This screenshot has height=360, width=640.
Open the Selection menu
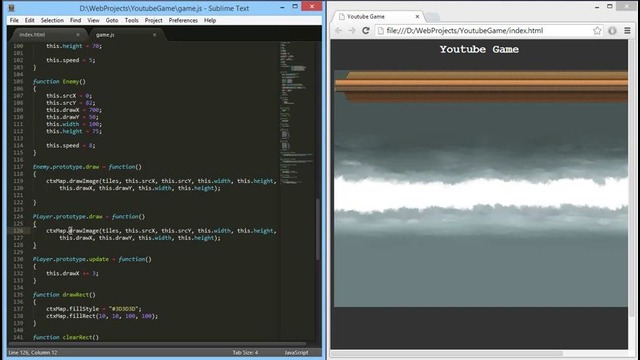pyautogui.click(x=52, y=20)
